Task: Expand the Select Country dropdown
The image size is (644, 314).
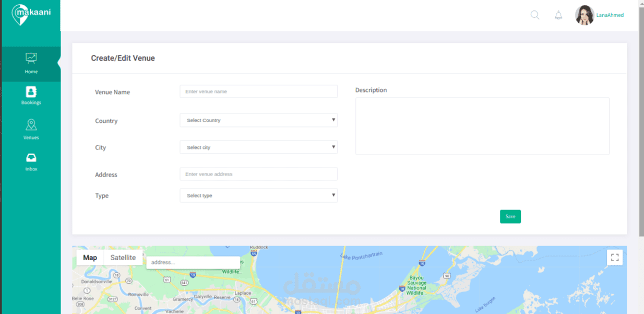Action: pos(258,120)
